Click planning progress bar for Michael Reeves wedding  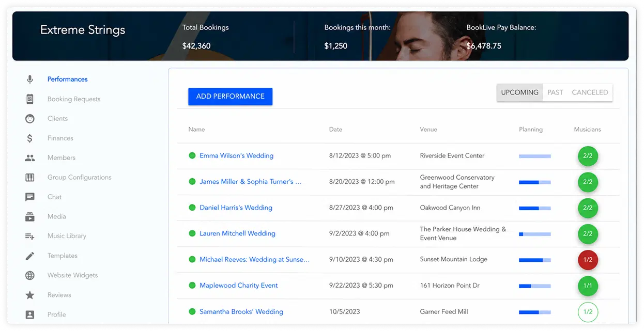(535, 260)
